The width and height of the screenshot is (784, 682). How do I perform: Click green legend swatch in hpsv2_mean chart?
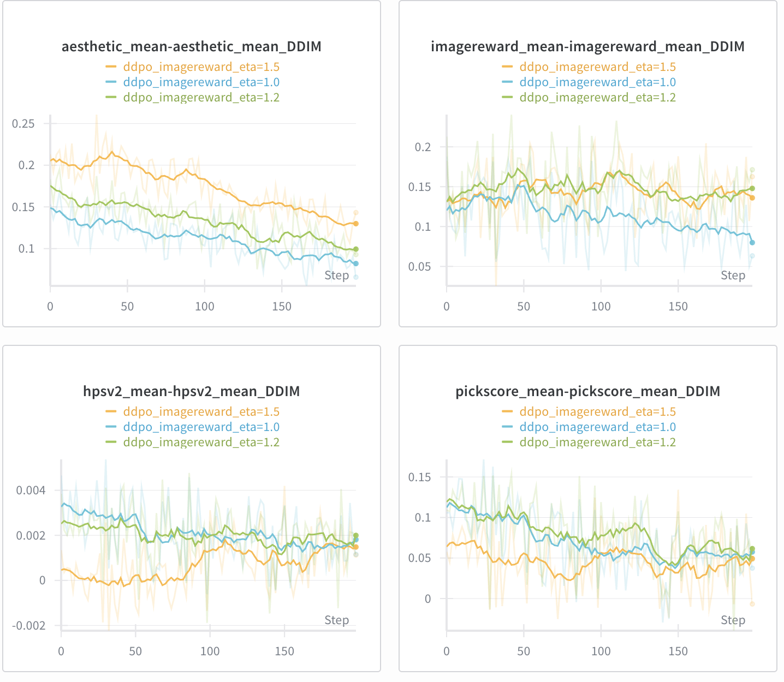click(x=111, y=442)
